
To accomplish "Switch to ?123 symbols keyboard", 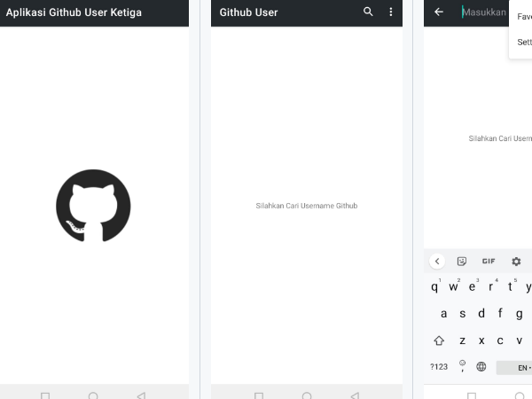I will click(439, 367).
